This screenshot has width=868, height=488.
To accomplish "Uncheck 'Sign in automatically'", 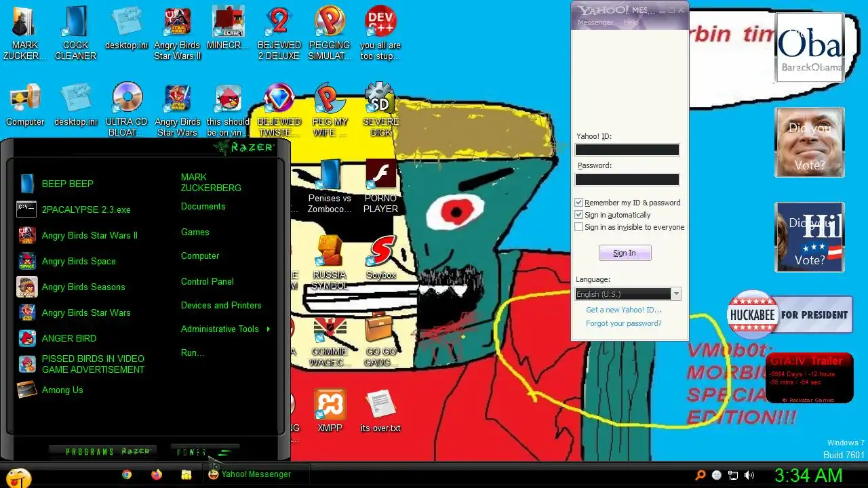I will (578, 215).
